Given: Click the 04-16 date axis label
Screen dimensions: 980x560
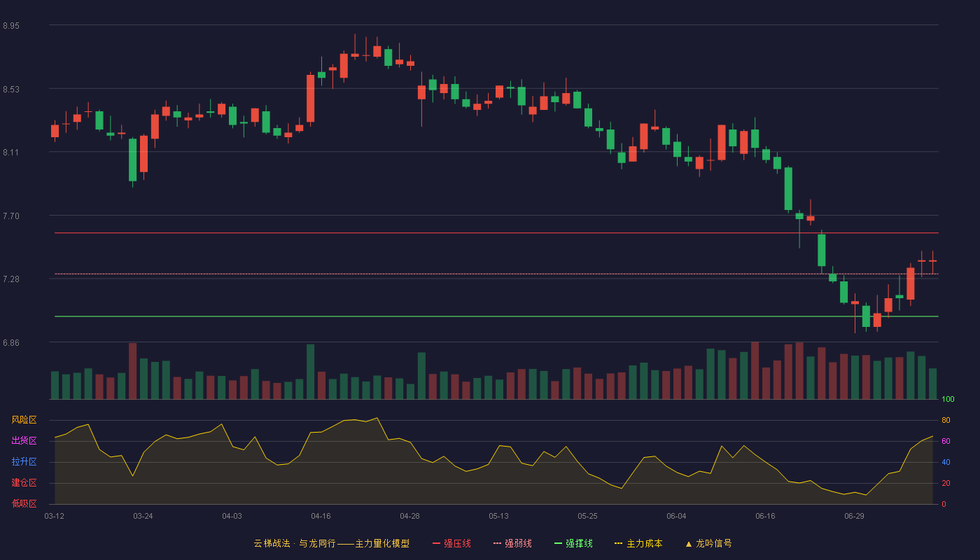Looking at the screenshot, I should pyautogui.click(x=321, y=516).
